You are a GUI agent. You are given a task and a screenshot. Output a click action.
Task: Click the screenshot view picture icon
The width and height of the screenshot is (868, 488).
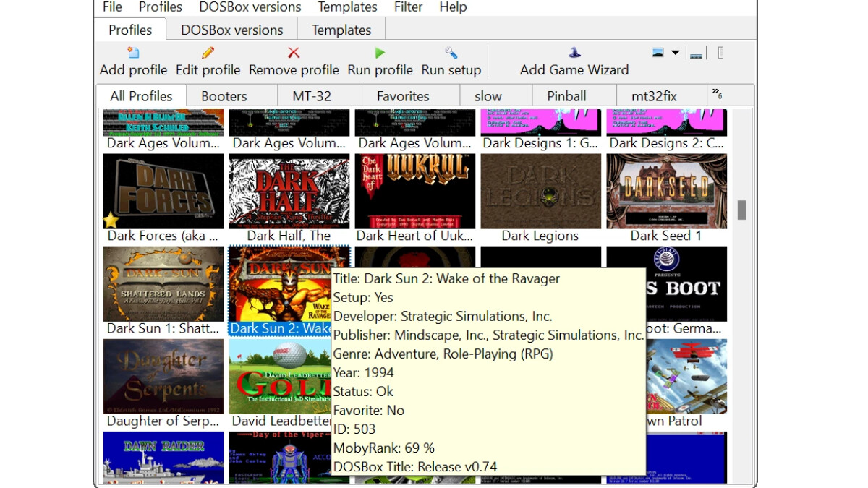click(x=658, y=53)
